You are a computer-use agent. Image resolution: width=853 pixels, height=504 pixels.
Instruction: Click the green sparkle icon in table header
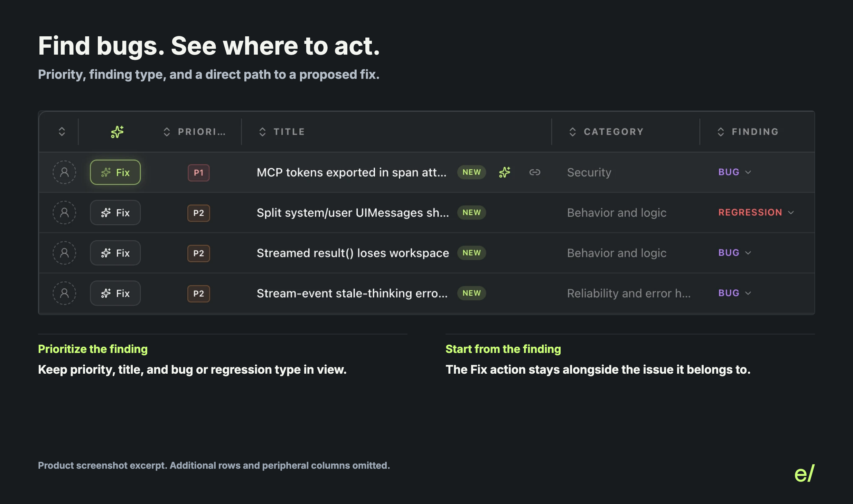coord(117,132)
